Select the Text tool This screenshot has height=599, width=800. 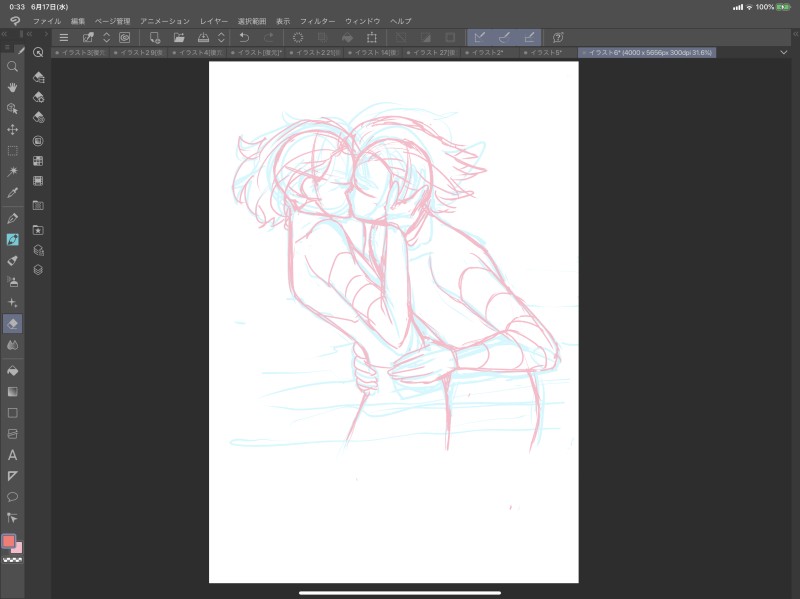click(x=12, y=455)
